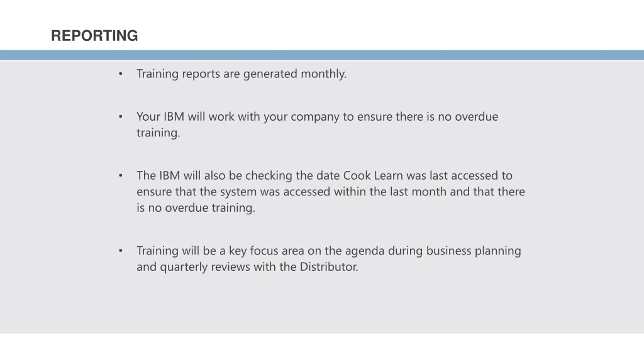The width and height of the screenshot is (644, 362).
Task: Select the bullet marker before 'Training reports'
Action: click(120, 74)
